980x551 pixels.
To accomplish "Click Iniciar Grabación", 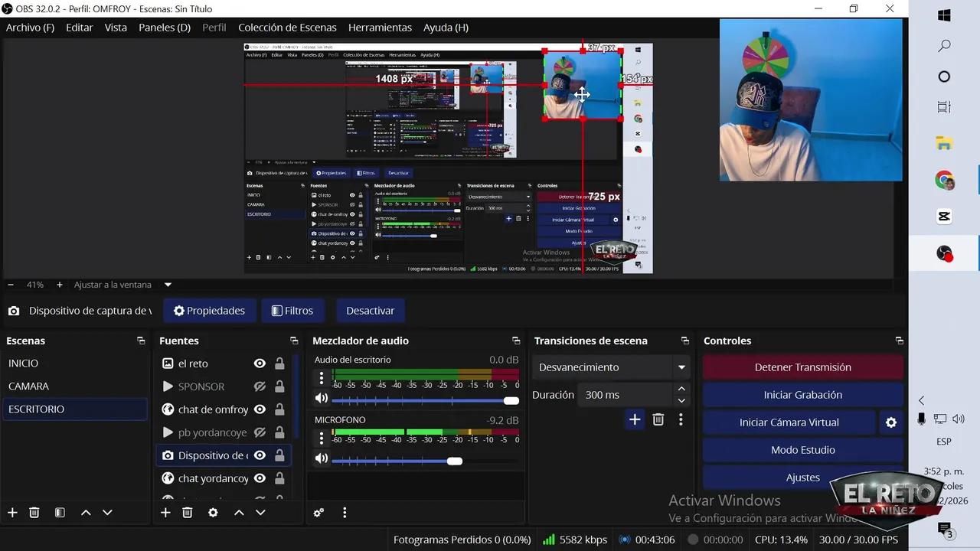I will (x=803, y=395).
